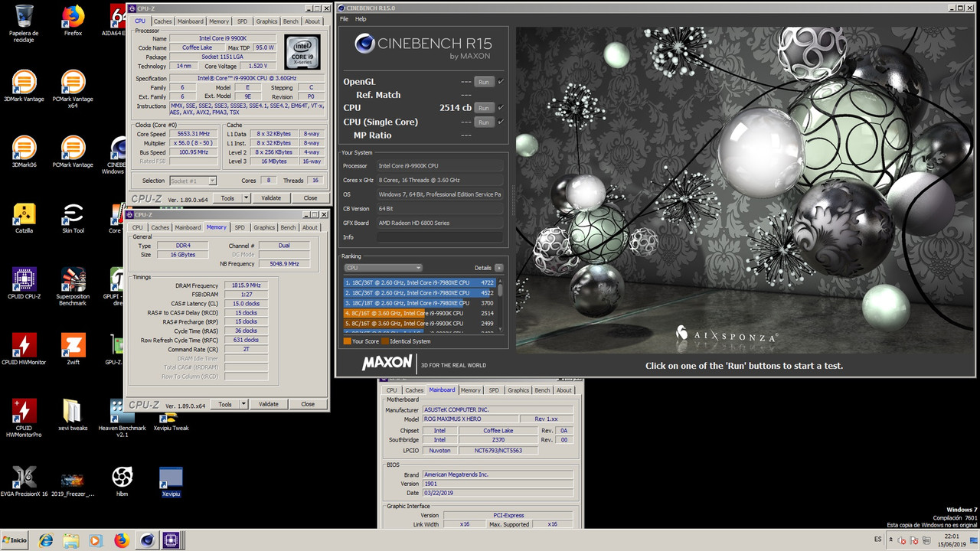Open the Tools dropdown arrow in Memory CPU-Z window

tap(243, 404)
